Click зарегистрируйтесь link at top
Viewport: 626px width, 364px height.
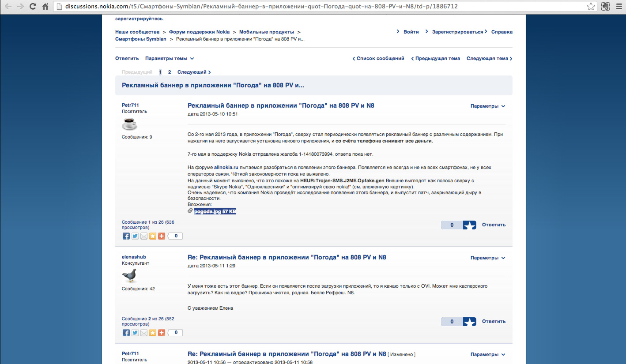(x=139, y=19)
